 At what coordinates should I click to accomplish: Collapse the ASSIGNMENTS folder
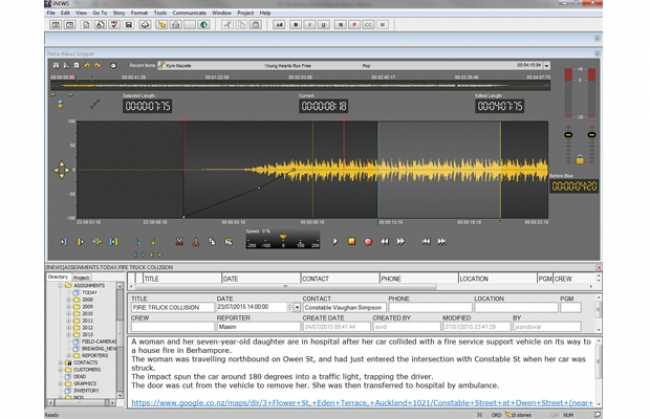[61, 286]
